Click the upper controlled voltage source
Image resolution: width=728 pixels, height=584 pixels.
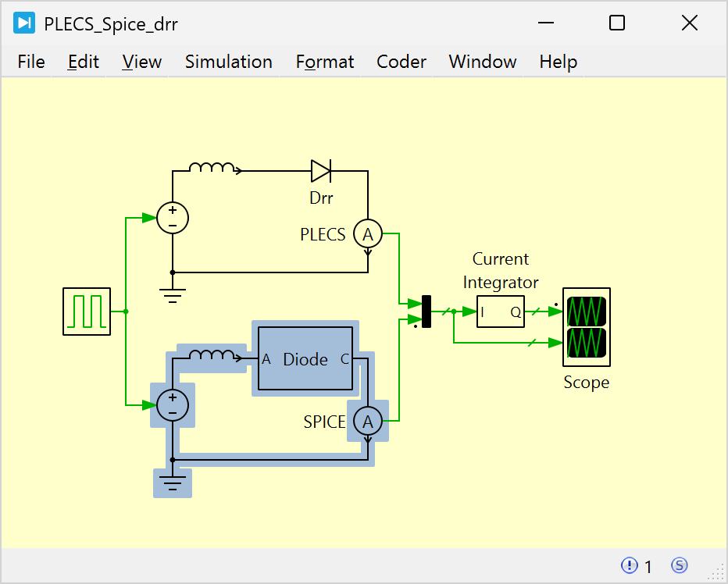coord(173,217)
